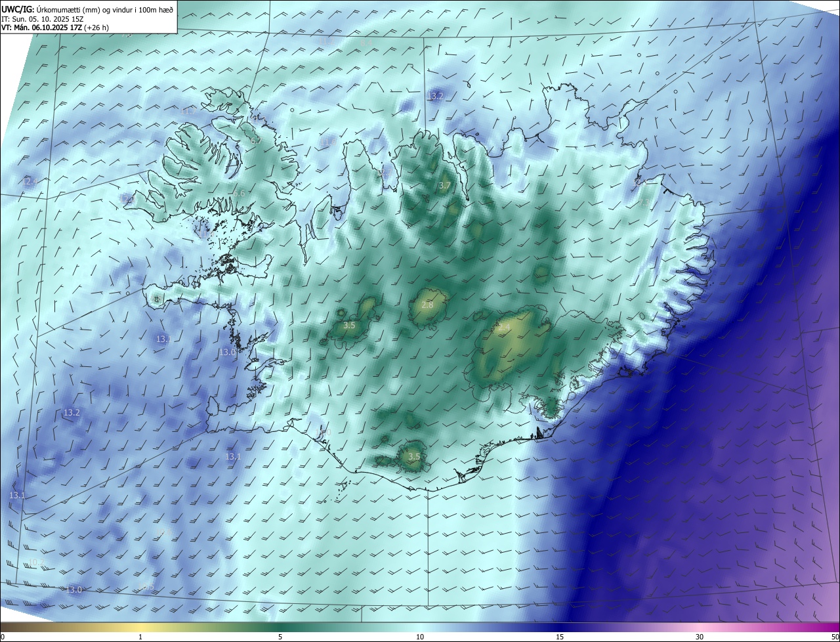Click the "6.7" value on the map
This screenshot has height=642, width=840.
click(257, 140)
